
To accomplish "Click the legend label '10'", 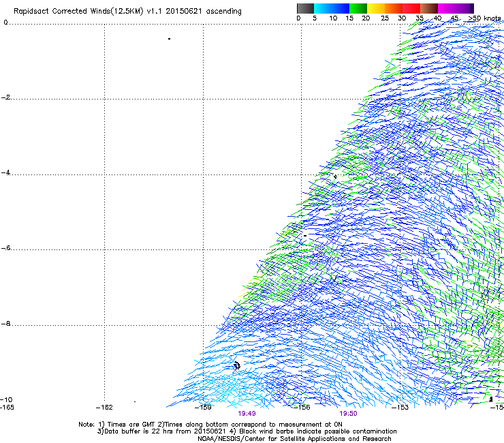I will [333, 18].
